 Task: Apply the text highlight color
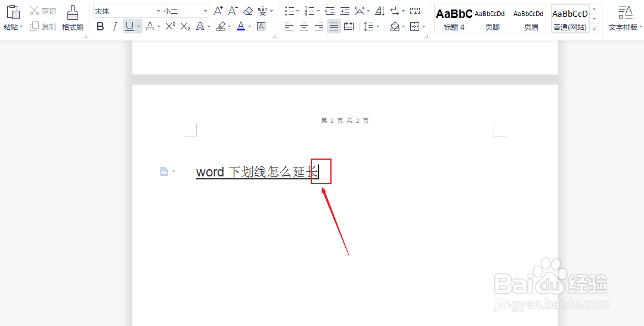(x=221, y=27)
